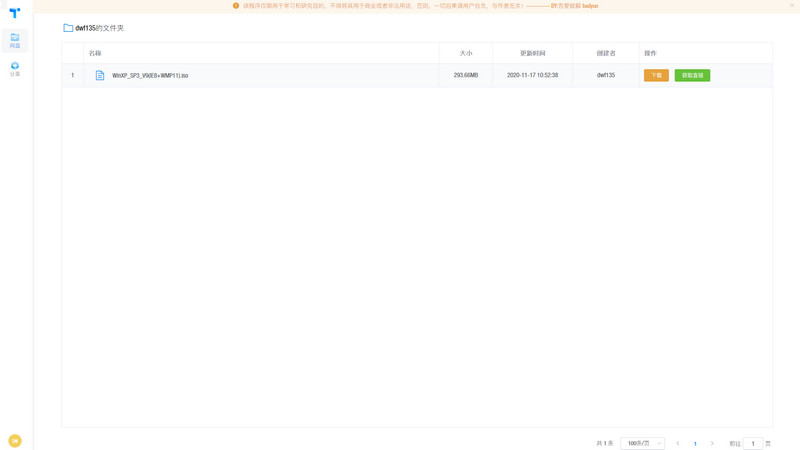800x450 pixels.
Task: Download the WinXP_SP3 iso file
Action: point(656,76)
